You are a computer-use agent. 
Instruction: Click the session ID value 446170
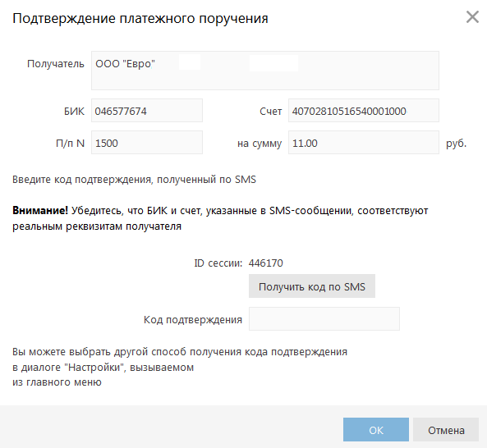[x=266, y=263]
